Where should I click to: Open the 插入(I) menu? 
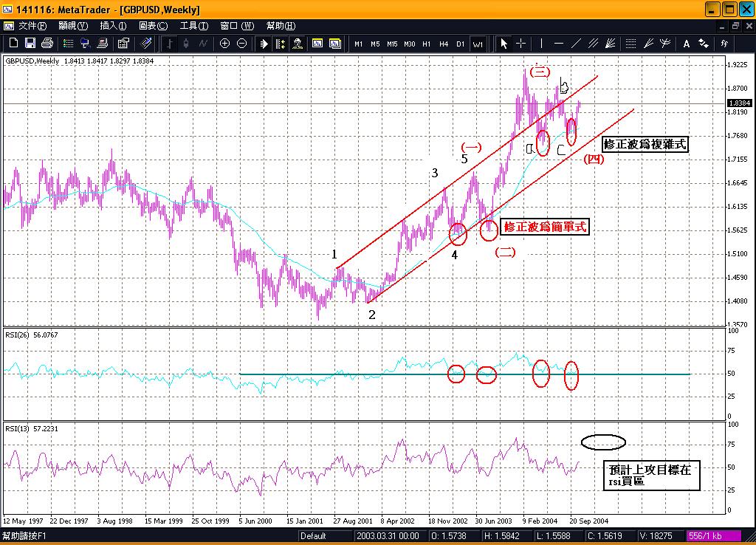pos(113,26)
